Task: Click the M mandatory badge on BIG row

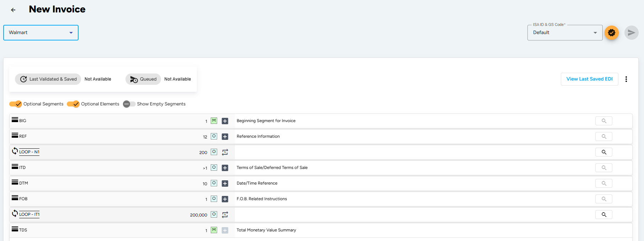Action: (x=214, y=121)
